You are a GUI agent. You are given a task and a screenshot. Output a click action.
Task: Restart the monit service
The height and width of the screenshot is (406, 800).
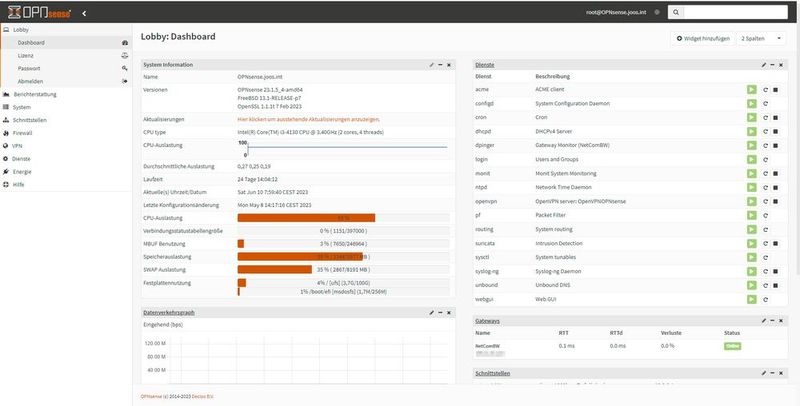coord(765,174)
